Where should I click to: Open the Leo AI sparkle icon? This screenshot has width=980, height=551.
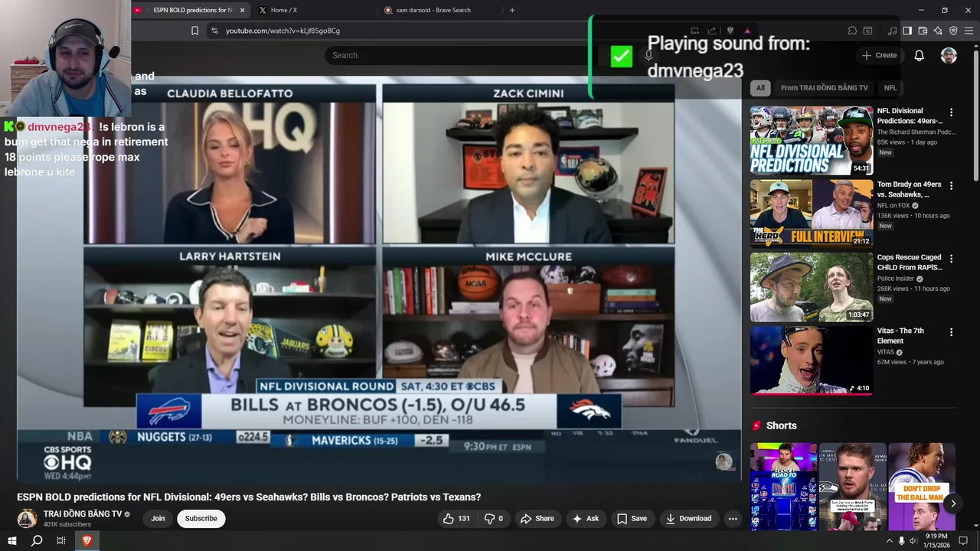[x=938, y=31]
